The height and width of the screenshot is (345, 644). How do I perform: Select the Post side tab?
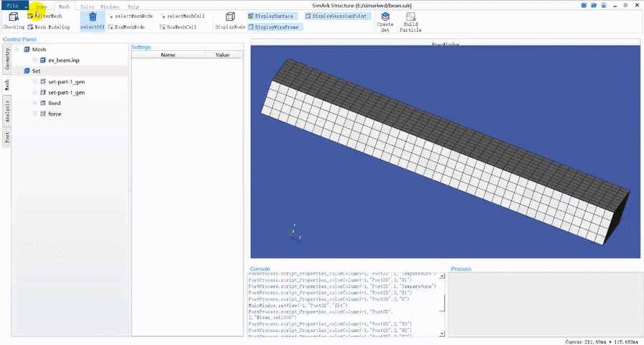coord(7,137)
